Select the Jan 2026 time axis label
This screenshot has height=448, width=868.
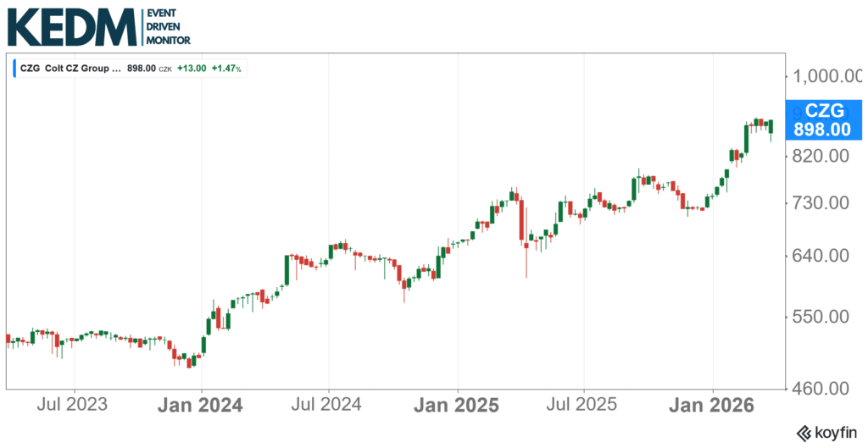[x=713, y=405]
